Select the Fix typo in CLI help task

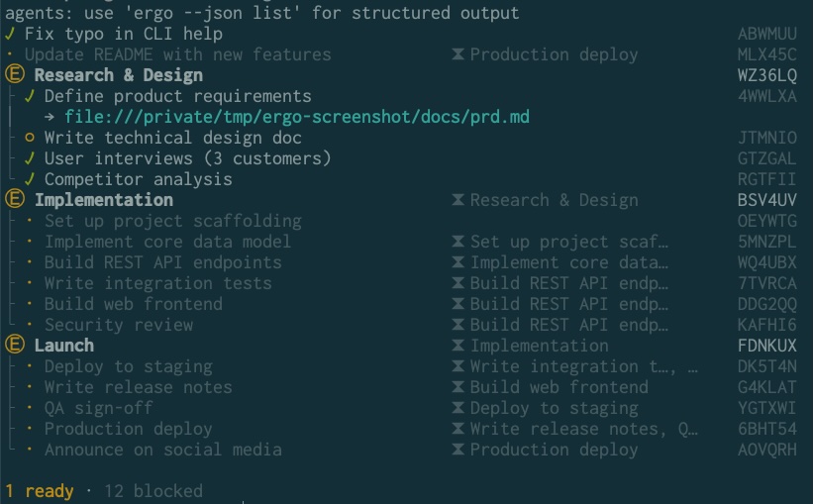124,34
